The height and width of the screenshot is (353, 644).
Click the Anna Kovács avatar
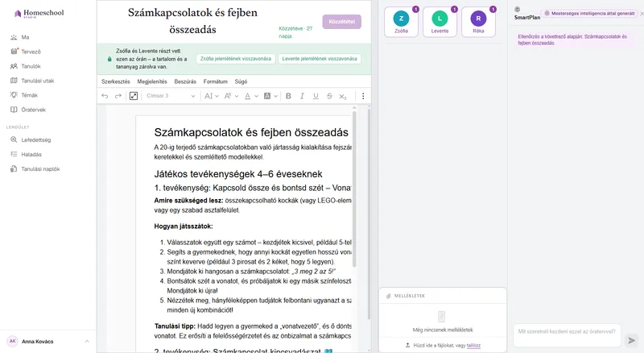12,341
